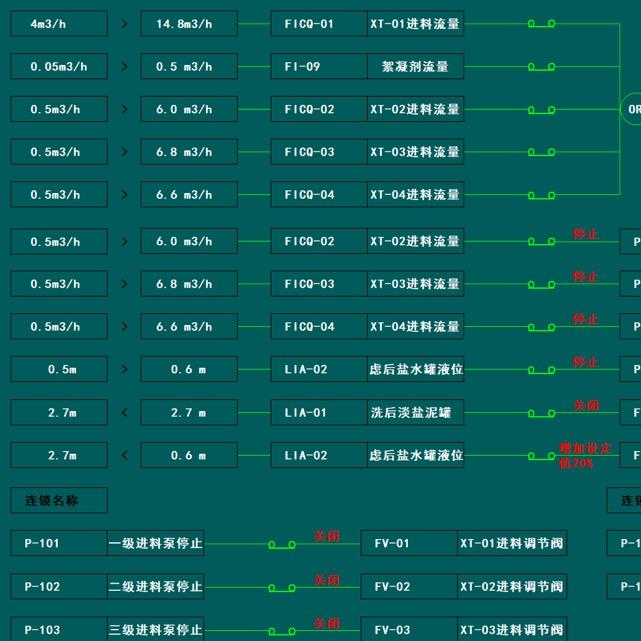Open the FV-02 valve tag
This screenshot has width=641, height=641.
(x=409, y=587)
